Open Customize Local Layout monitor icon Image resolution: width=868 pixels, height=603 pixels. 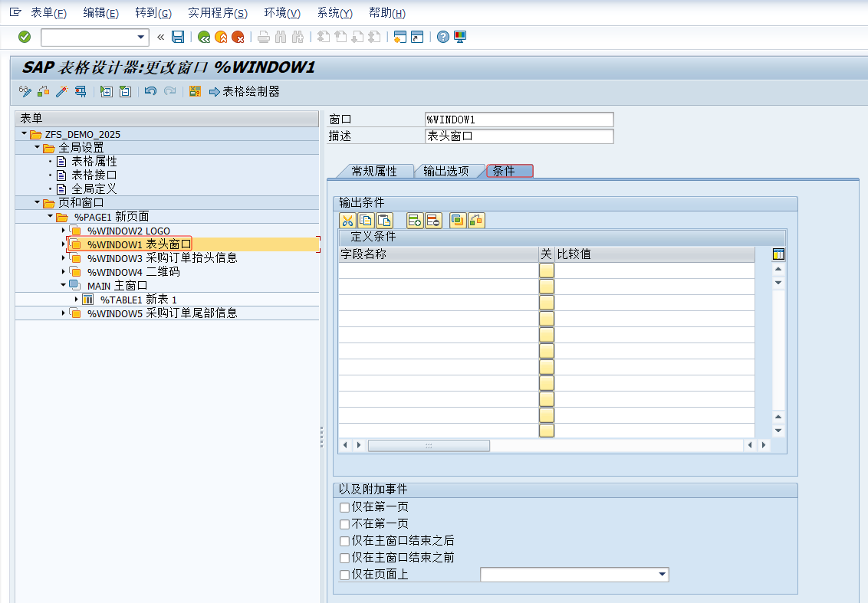coord(460,37)
